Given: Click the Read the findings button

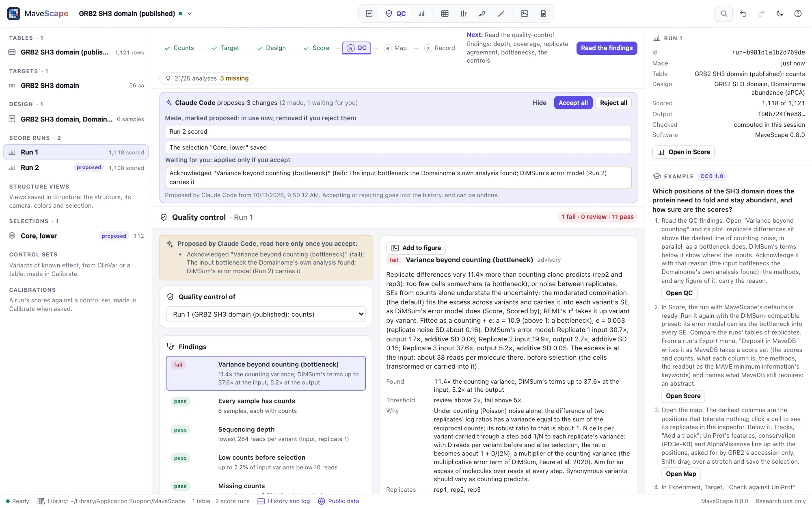Looking at the screenshot, I should [607, 48].
